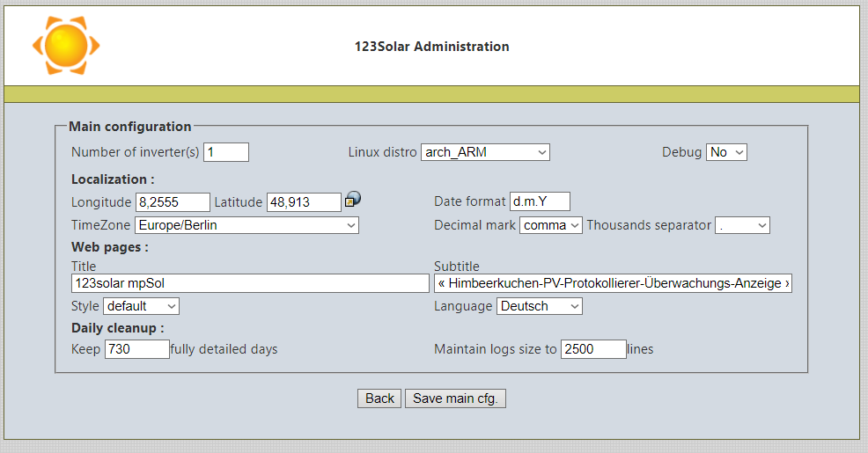Viewport: 868px width, 453px height.
Task: Expand the Style default dropdown
Action: click(141, 306)
